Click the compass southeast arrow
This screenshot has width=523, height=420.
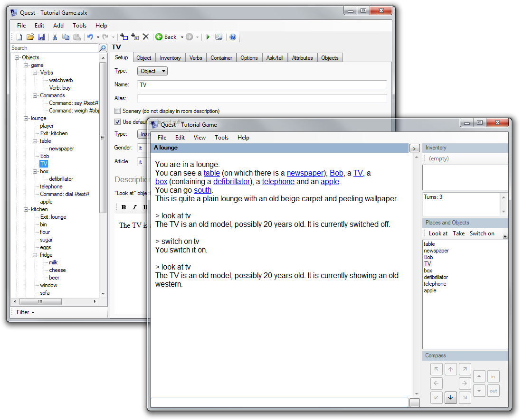click(465, 397)
